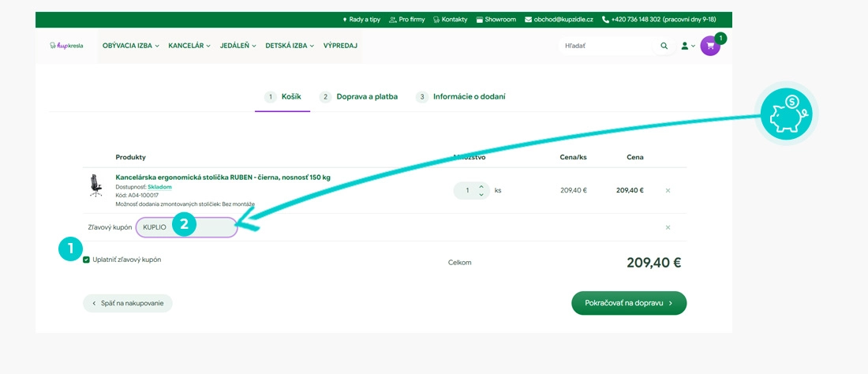Focus the Hľadať search field
This screenshot has height=374, width=868.
tap(606, 46)
